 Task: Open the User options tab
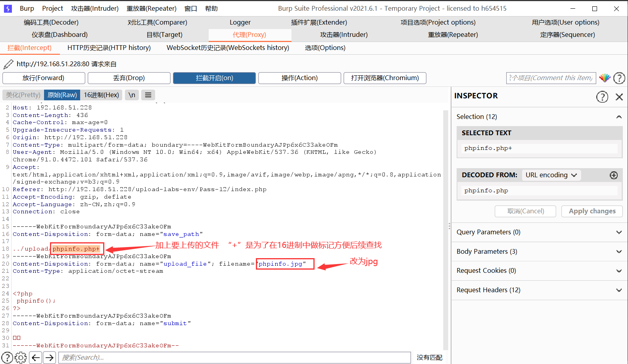tap(566, 22)
